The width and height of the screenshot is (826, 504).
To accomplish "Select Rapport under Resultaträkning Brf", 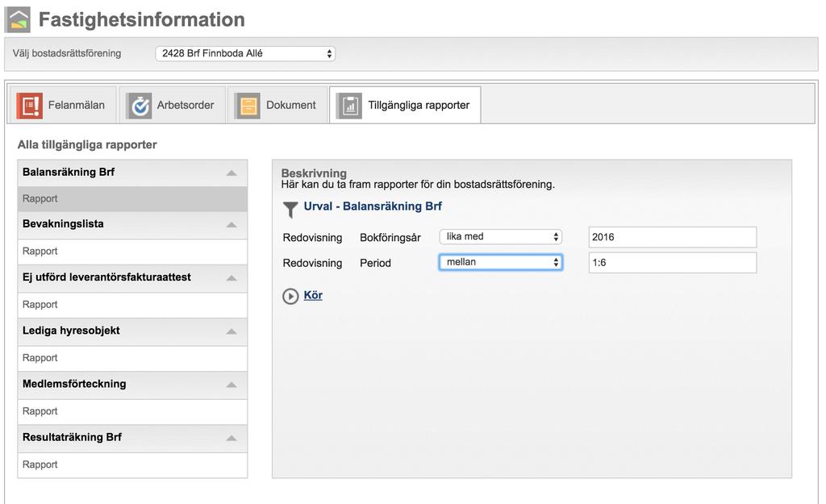I will click(x=132, y=465).
